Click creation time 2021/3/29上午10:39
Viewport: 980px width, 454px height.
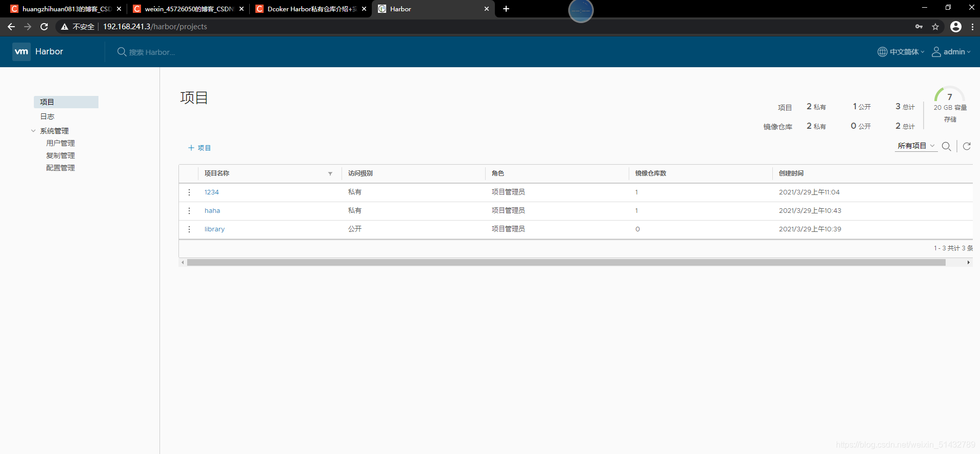810,229
